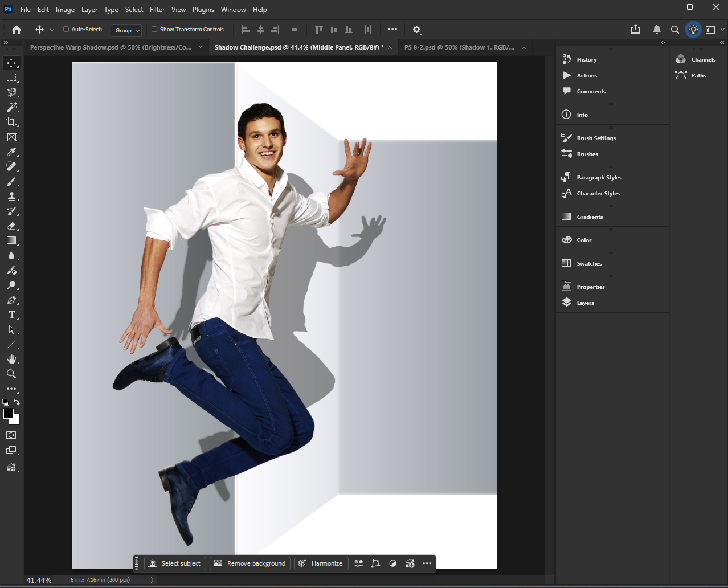Viewport: 728px width, 588px height.
Task: Open the Filter menu
Action: pos(157,9)
